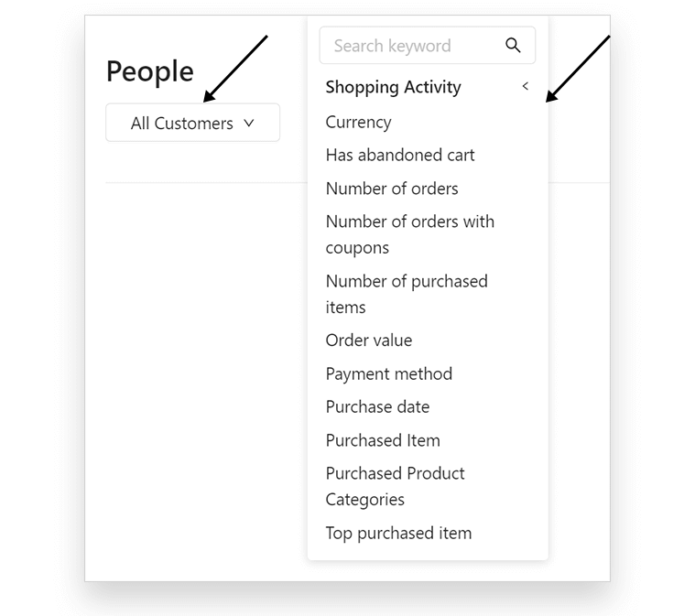Image resolution: width=695 pixels, height=616 pixels.
Task: Click the All Customers label text
Action: pyautogui.click(x=181, y=124)
